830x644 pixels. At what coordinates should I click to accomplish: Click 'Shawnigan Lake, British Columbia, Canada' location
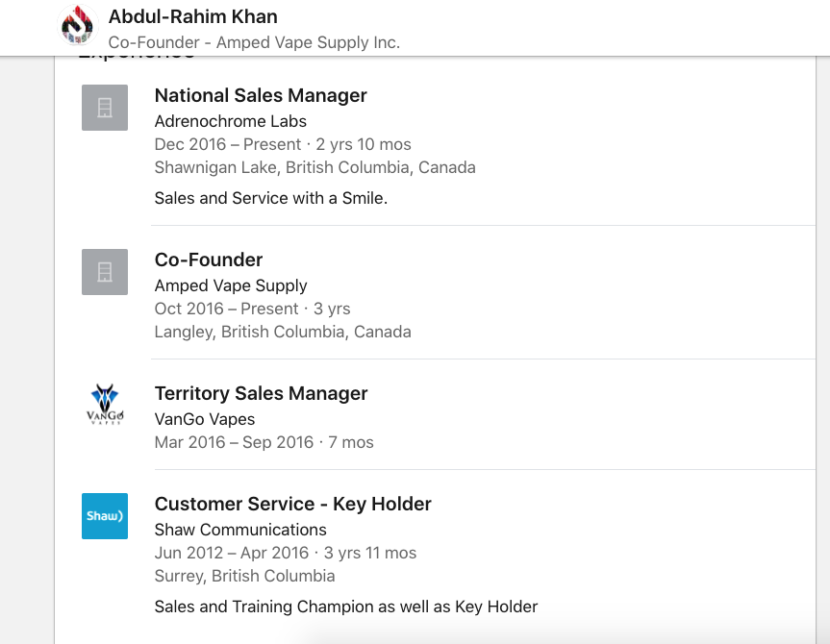[314, 168]
